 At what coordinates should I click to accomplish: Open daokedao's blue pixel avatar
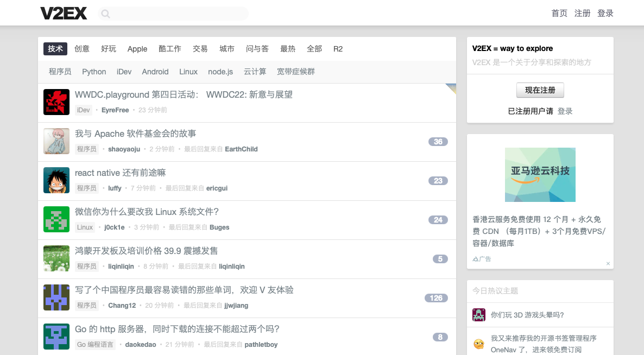click(x=56, y=337)
